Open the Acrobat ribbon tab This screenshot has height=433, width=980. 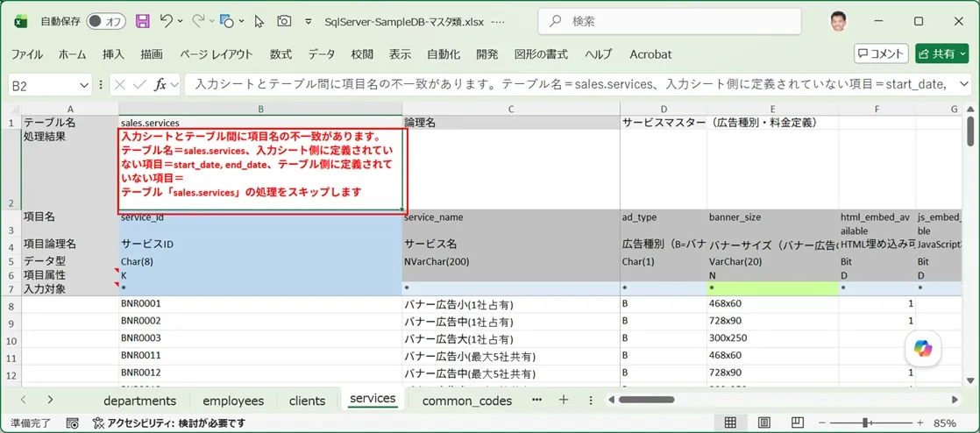[650, 54]
